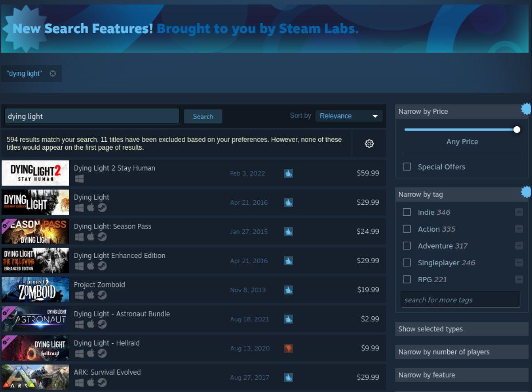Image resolution: width=532 pixels, height=392 pixels.
Task: Select the Windows platform icon on Dying Light 2
Action: [x=79, y=179]
